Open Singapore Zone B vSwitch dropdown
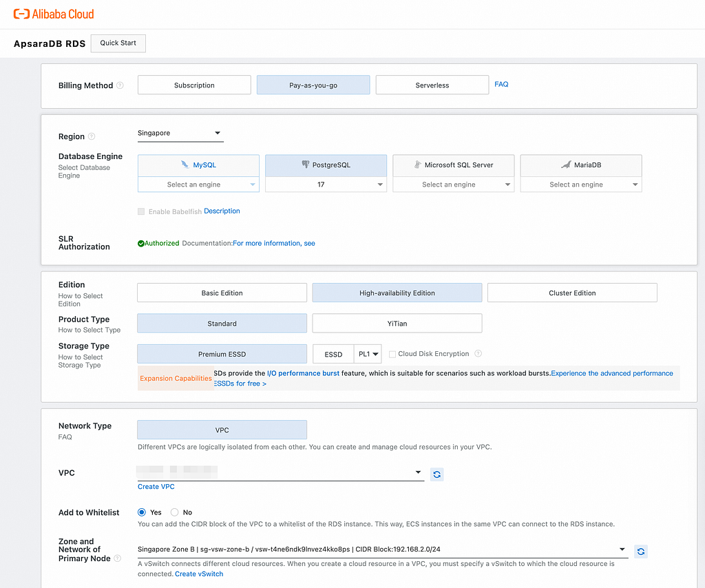705x588 pixels. [383, 549]
